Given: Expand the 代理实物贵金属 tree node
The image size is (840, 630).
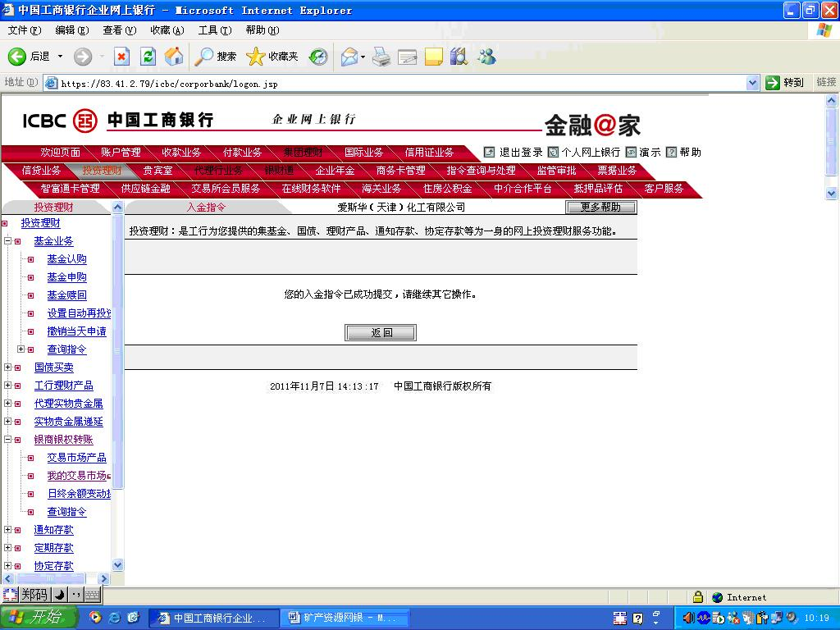Looking at the screenshot, I should click(7, 404).
